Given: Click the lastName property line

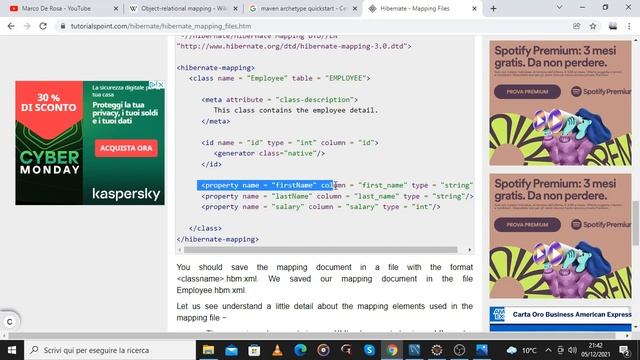Looking at the screenshot, I should (337, 196).
